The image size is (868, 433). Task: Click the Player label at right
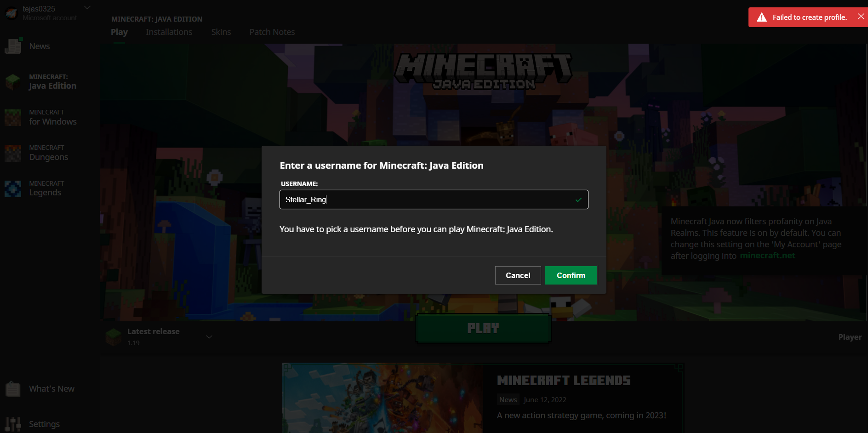[x=850, y=337]
